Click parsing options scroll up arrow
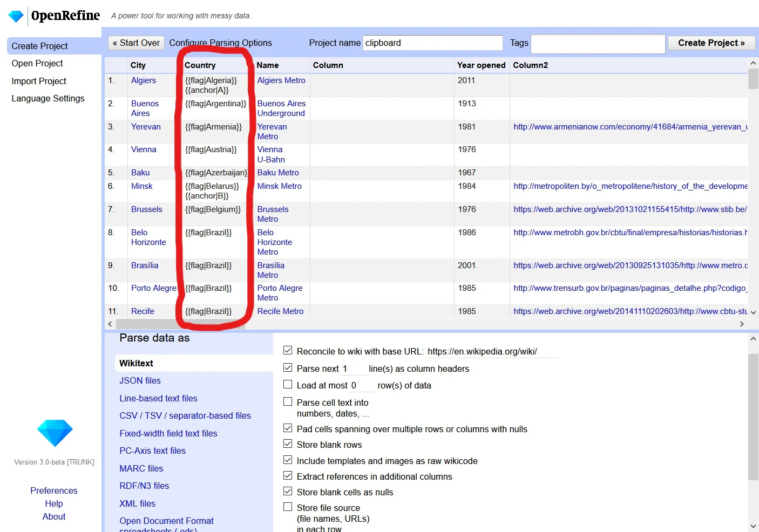The width and height of the screenshot is (759, 532). (753, 339)
